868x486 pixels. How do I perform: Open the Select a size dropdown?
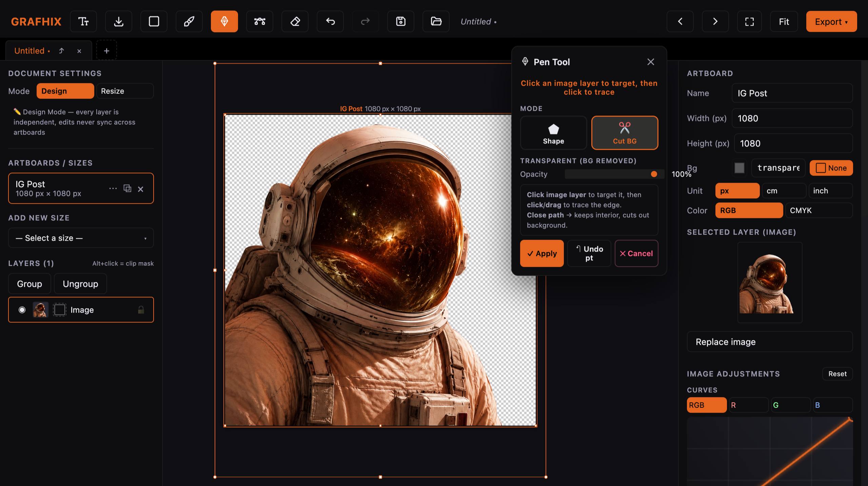point(81,238)
